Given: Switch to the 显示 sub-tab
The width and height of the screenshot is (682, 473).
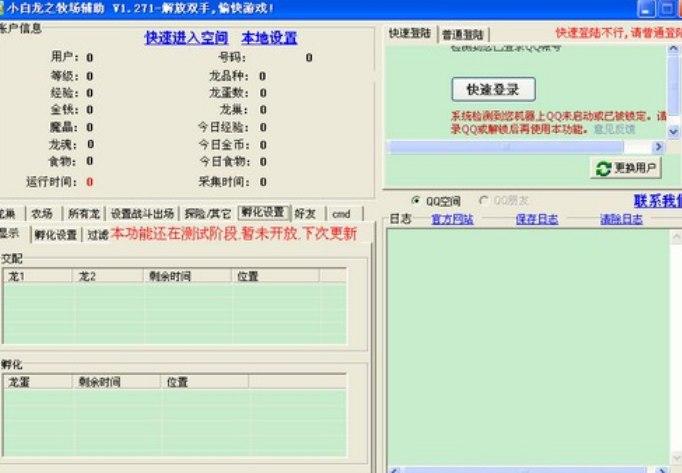Looking at the screenshot, I should pos(12,233).
